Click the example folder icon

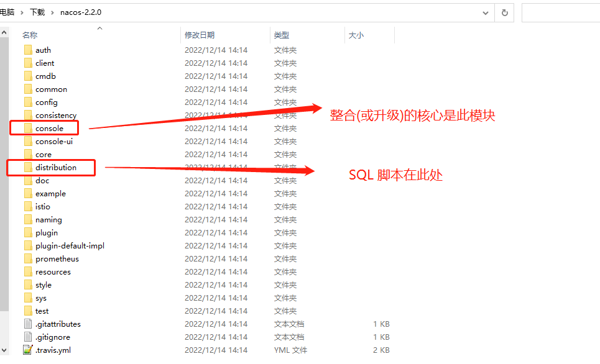(28, 193)
